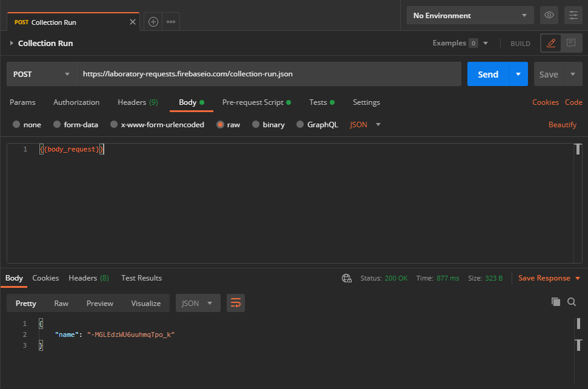Switch to edit mode pencil icon
The image size is (588, 389).
tap(551, 43)
